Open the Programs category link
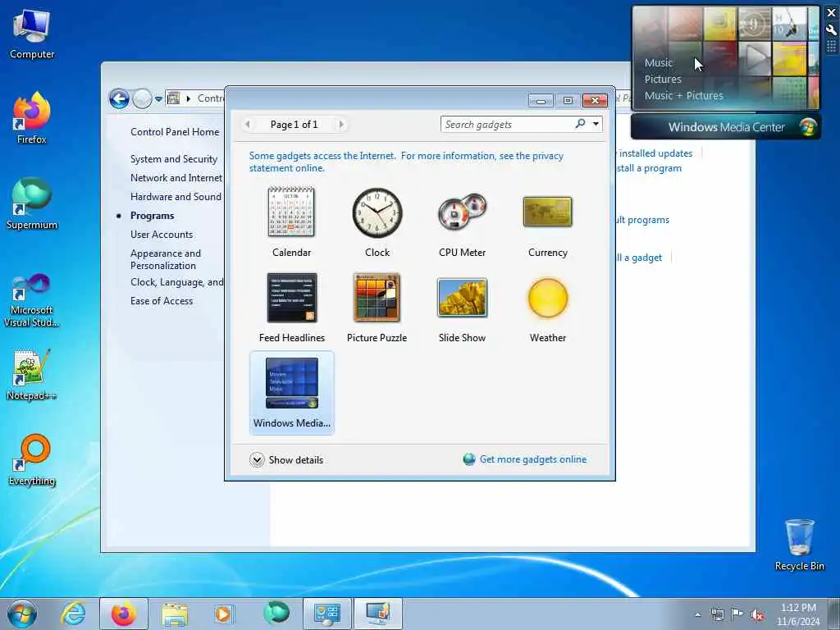The width and height of the screenshot is (840, 630). point(152,216)
